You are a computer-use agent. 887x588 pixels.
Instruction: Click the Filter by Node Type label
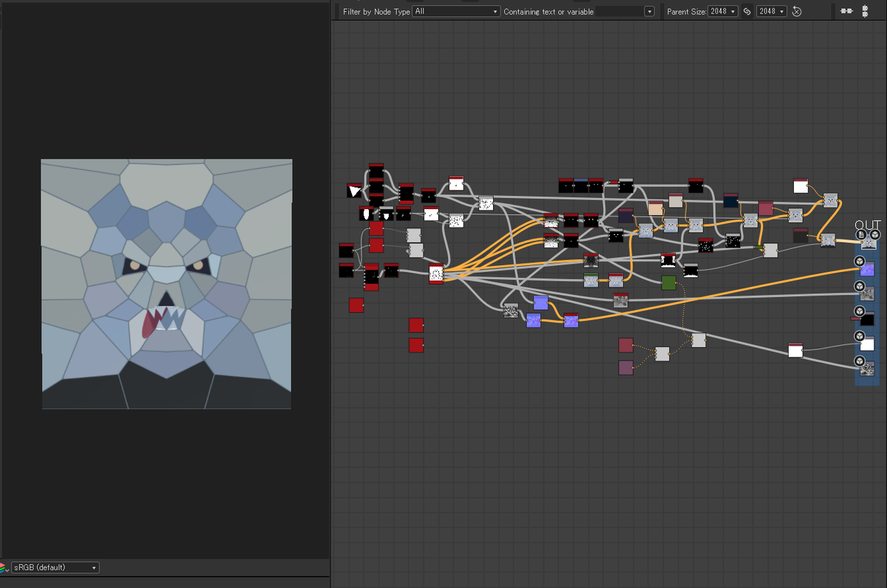[376, 12]
